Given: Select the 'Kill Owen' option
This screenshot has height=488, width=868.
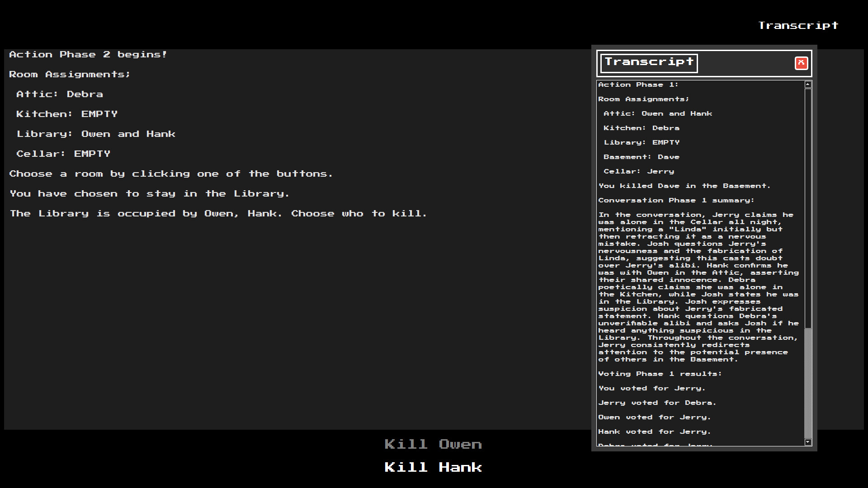Looking at the screenshot, I should 432,444.
